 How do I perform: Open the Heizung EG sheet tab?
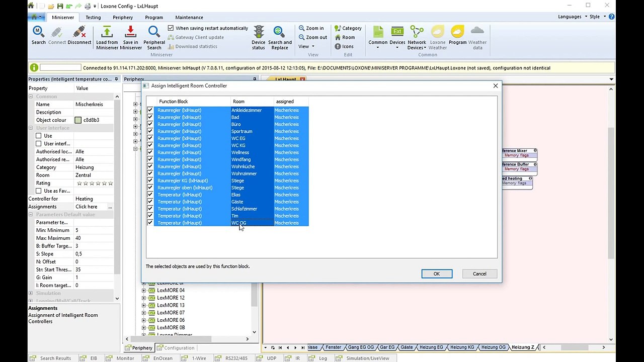pos(431,347)
